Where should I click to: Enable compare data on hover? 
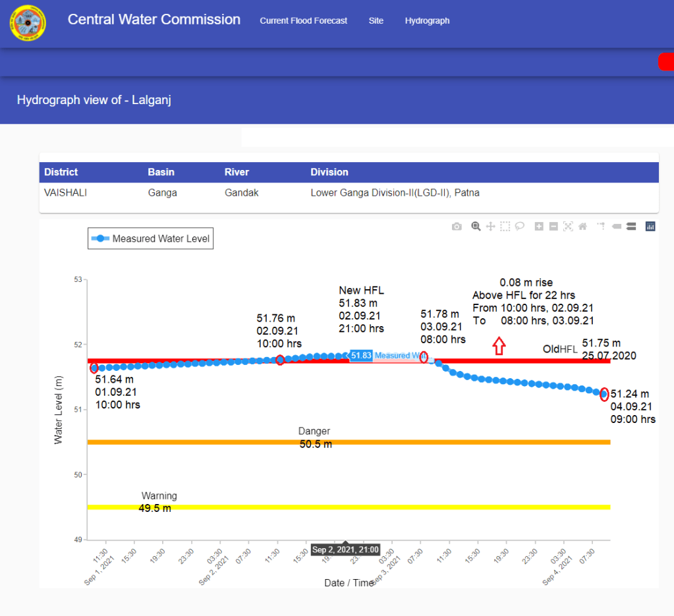tap(631, 227)
